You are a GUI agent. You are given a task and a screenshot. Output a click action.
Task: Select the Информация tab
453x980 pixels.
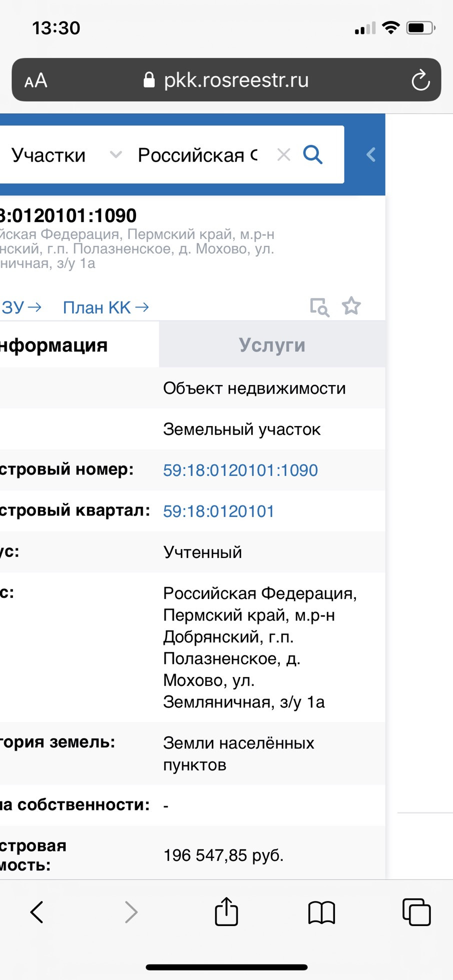(x=55, y=345)
